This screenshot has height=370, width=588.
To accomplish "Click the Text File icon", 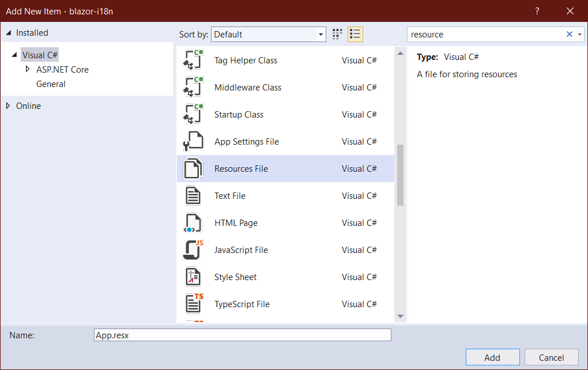I will (x=193, y=196).
